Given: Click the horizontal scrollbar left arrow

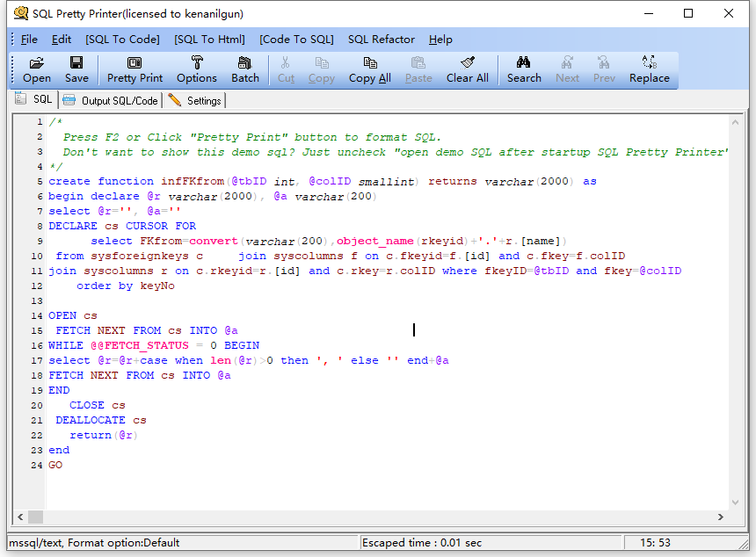Looking at the screenshot, I should point(20,517).
